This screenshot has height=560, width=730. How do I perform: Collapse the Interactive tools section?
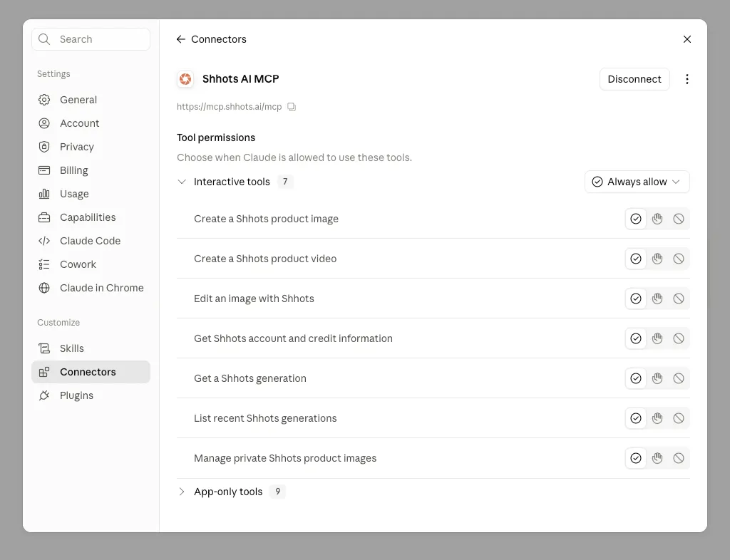coord(182,182)
